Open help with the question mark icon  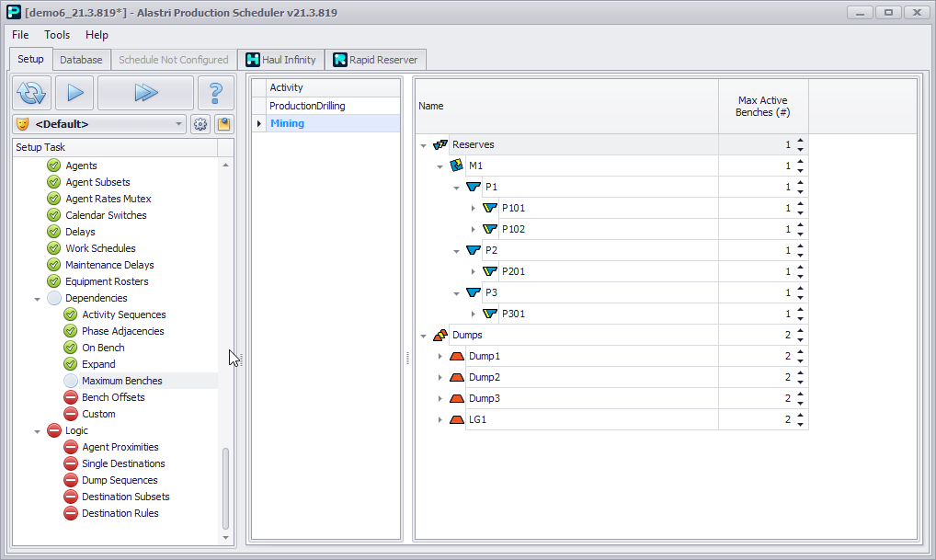(216, 93)
